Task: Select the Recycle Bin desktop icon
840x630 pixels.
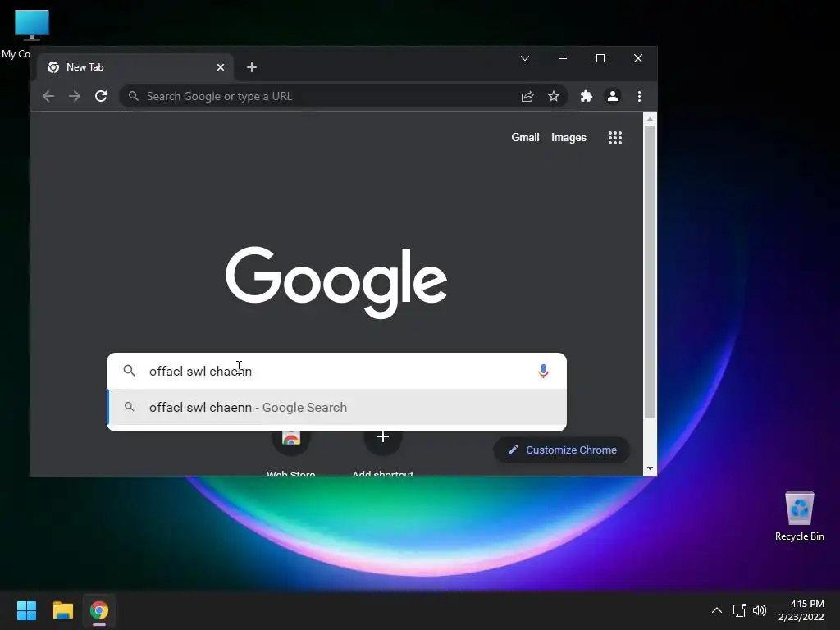Action: pos(799,516)
